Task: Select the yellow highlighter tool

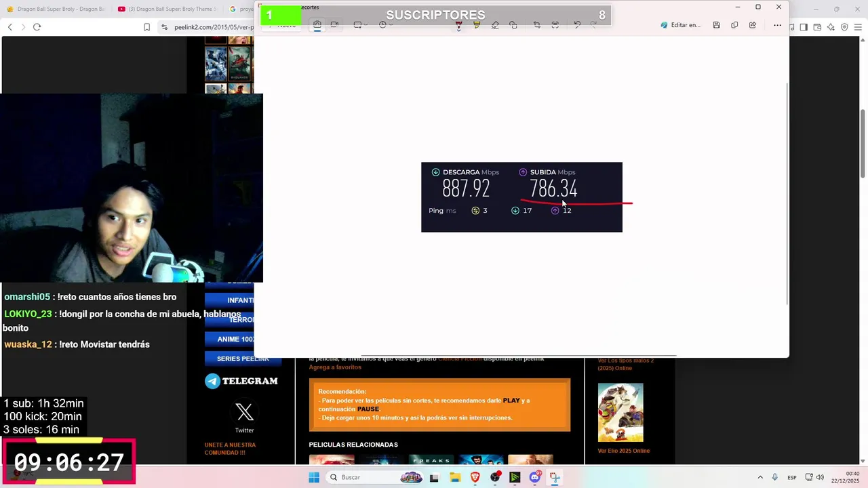Action: (477, 25)
